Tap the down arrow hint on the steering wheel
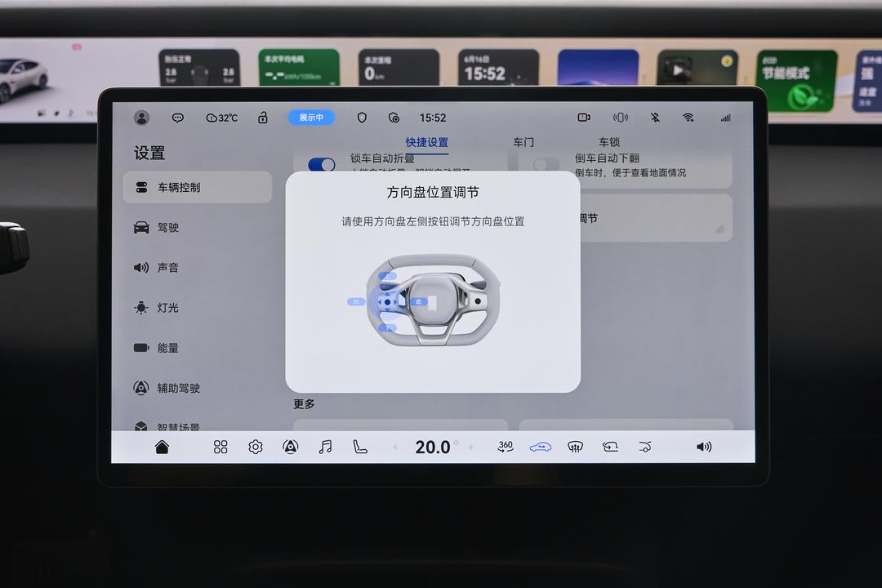 tap(387, 327)
